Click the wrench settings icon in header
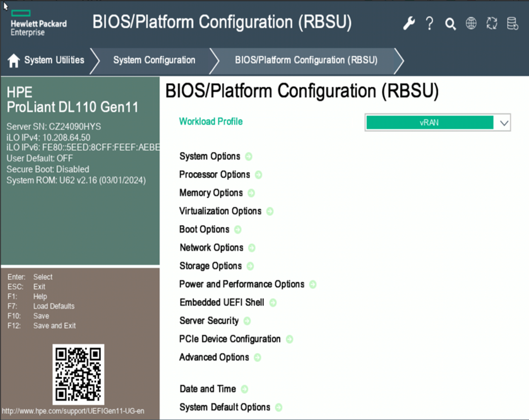The image size is (529, 420). click(x=409, y=24)
